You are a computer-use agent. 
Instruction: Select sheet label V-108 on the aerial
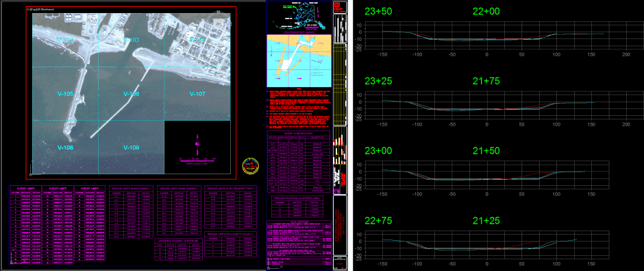65,148
